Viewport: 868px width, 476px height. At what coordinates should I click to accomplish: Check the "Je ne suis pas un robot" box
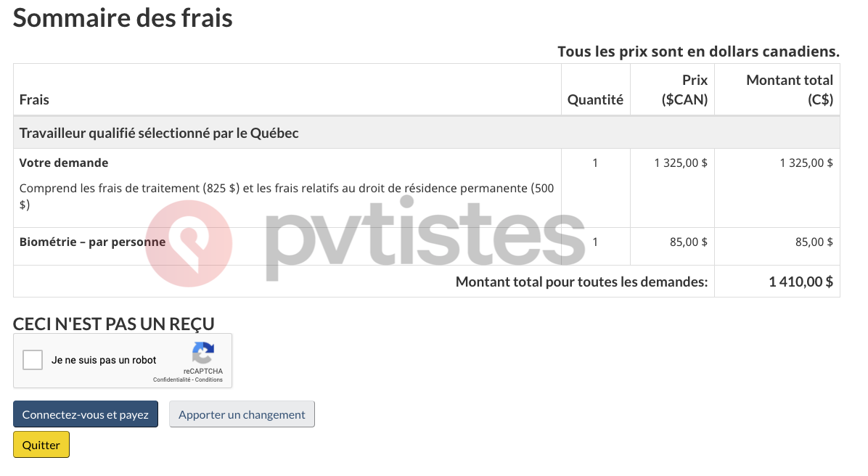coord(33,360)
